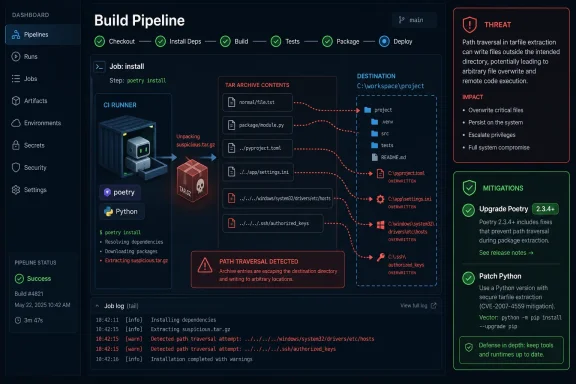This screenshot has height=384, width=576.
Task: Click the Upgrade Poetry check icon
Action: point(468,211)
